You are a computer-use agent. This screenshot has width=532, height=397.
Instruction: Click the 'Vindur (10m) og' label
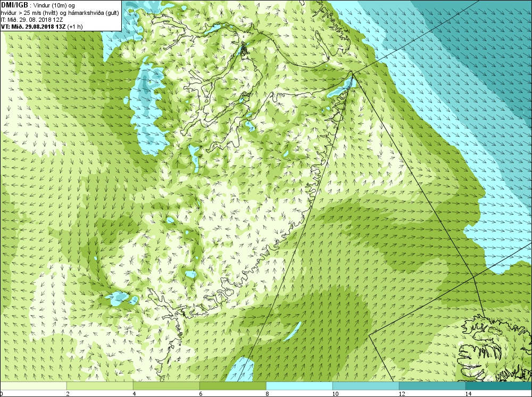tap(54, 5)
